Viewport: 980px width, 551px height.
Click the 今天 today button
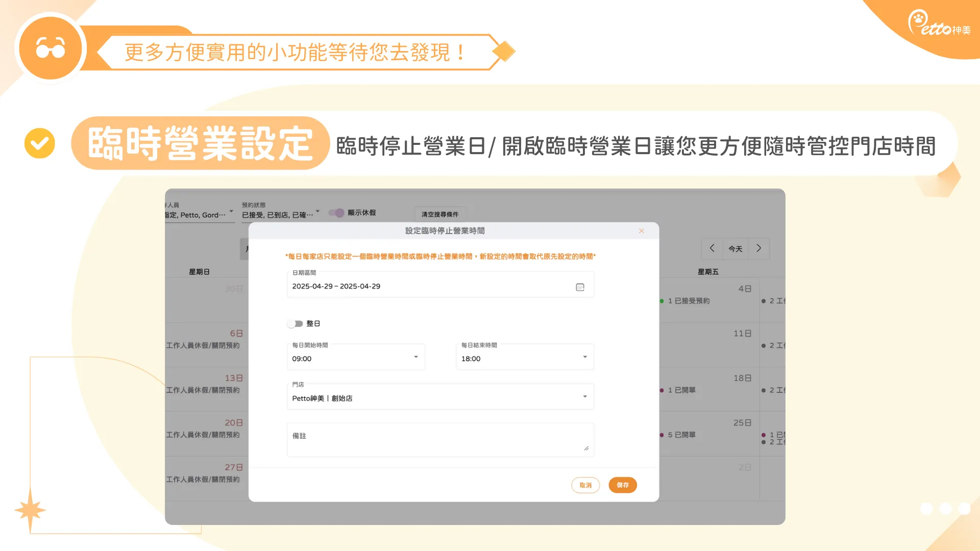(x=736, y=249)
